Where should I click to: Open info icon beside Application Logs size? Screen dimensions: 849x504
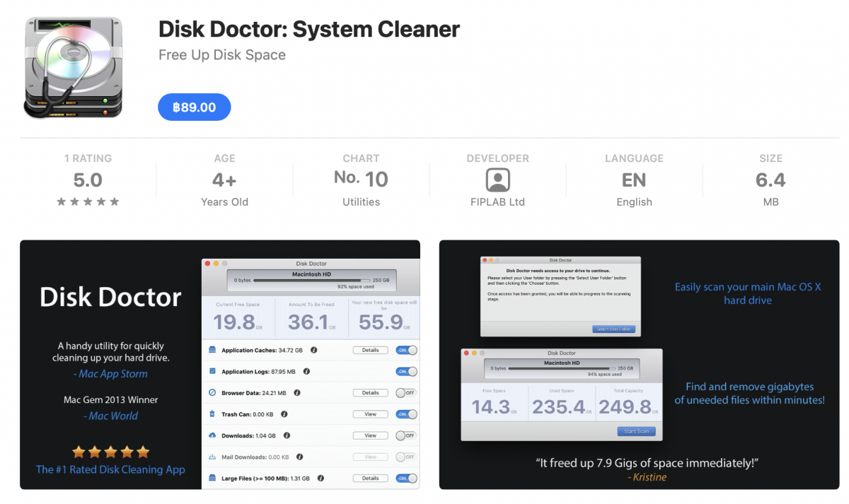306,371
